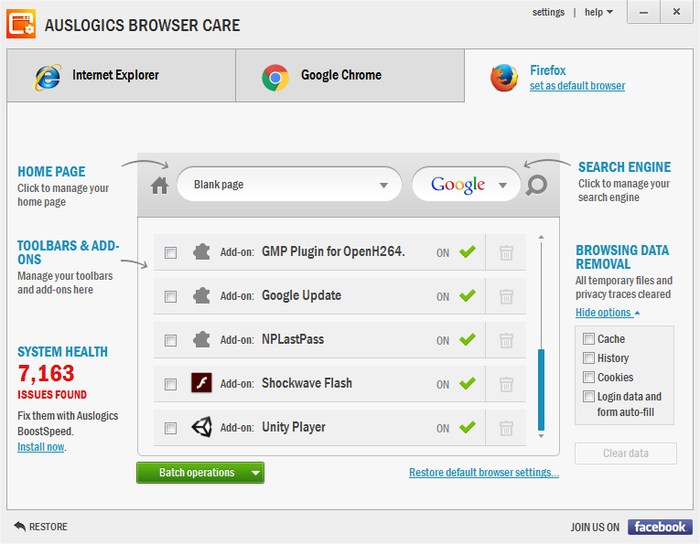Collapse options via Hide options link
This screenshot has height=544, width=700.
(607, 312)
